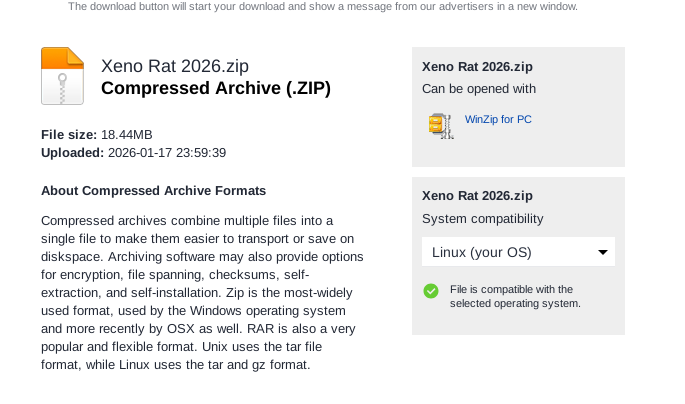
Task: Click filename heading in the compatibility panel
Action: coord(477,195)
